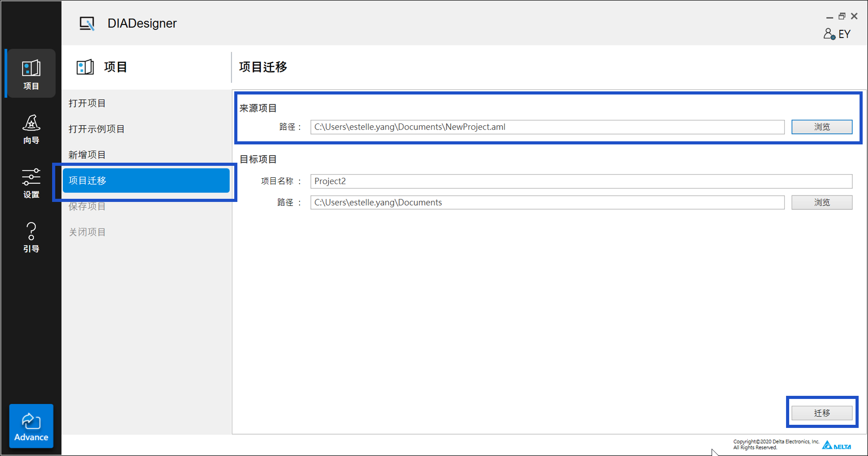The width and height of the screenshot is (868, 456).
Task: Click the DIADesigner logo icon
Action: click(x=87, y=24)
